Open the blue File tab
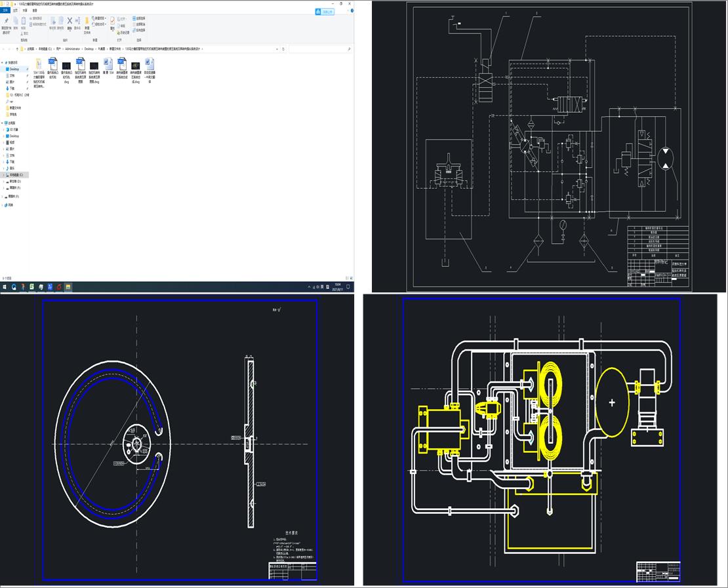Viewport: 728px width, 588px height. point(6,10)
